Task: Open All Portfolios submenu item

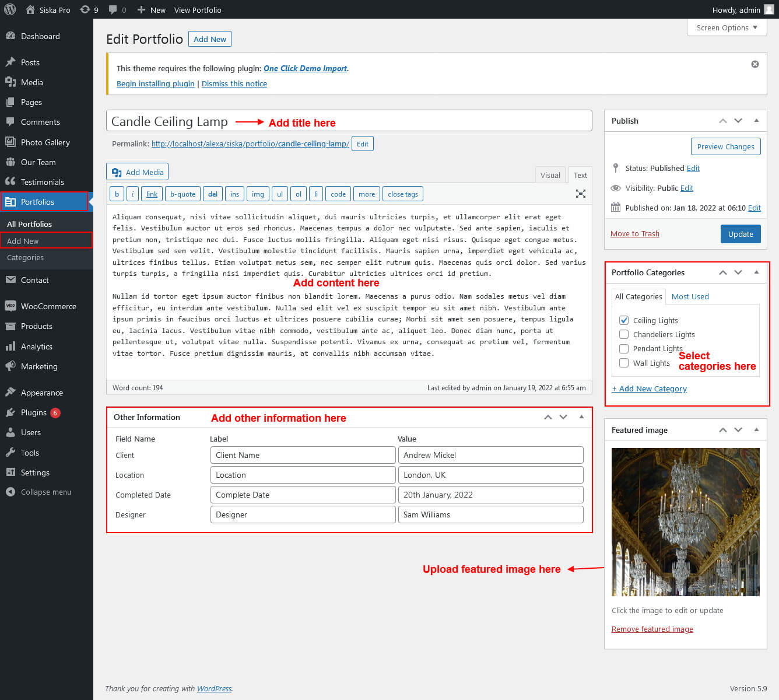Action: tap(29, 224)
